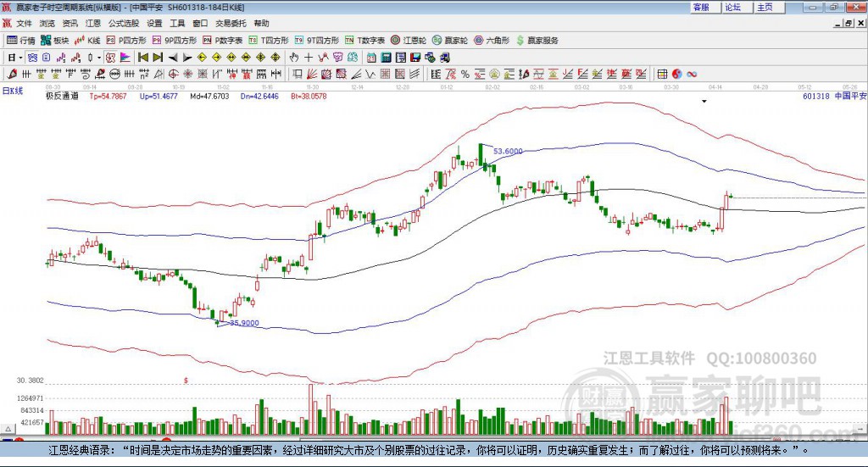Image resolution: width=868 pixels, height=467 pixels.
Task: Open the 窗口 menu
Action: pos(200,23)
